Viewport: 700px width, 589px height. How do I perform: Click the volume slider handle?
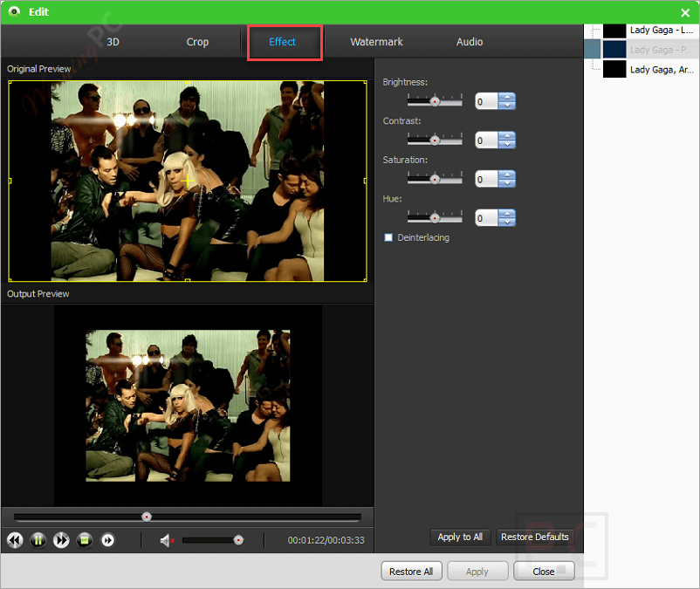pyautogui.click(x=239, y=540)
